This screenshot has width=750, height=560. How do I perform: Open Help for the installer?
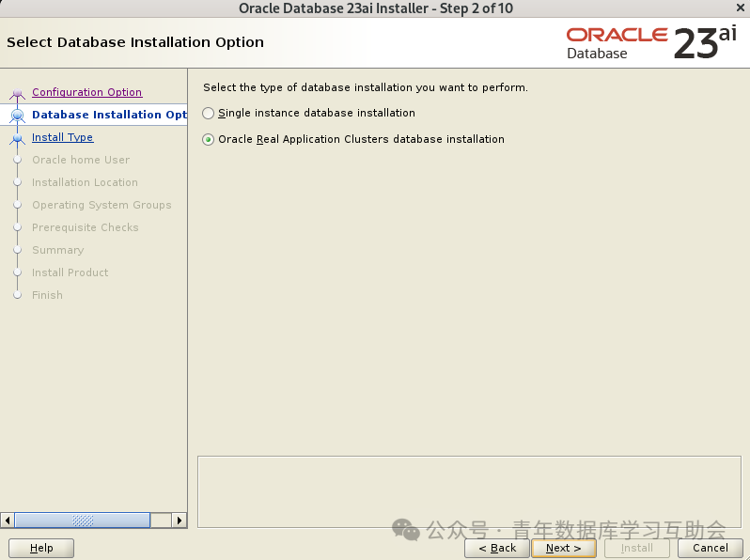click(x=41, y=548)
